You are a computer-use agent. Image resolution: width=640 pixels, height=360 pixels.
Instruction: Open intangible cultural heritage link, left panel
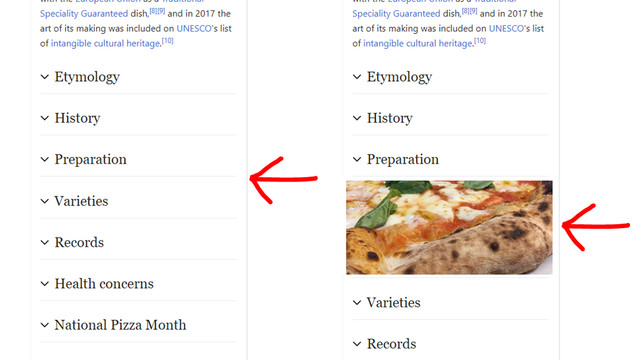point(106,43)
